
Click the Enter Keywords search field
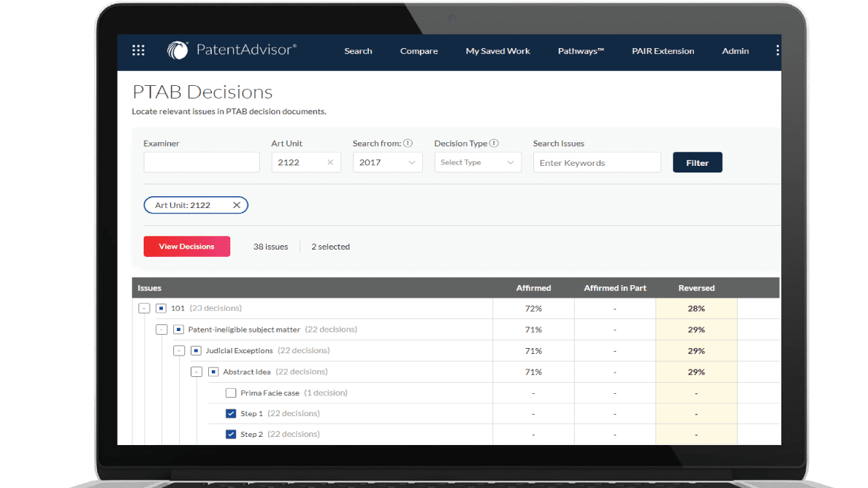pos(597,162)
